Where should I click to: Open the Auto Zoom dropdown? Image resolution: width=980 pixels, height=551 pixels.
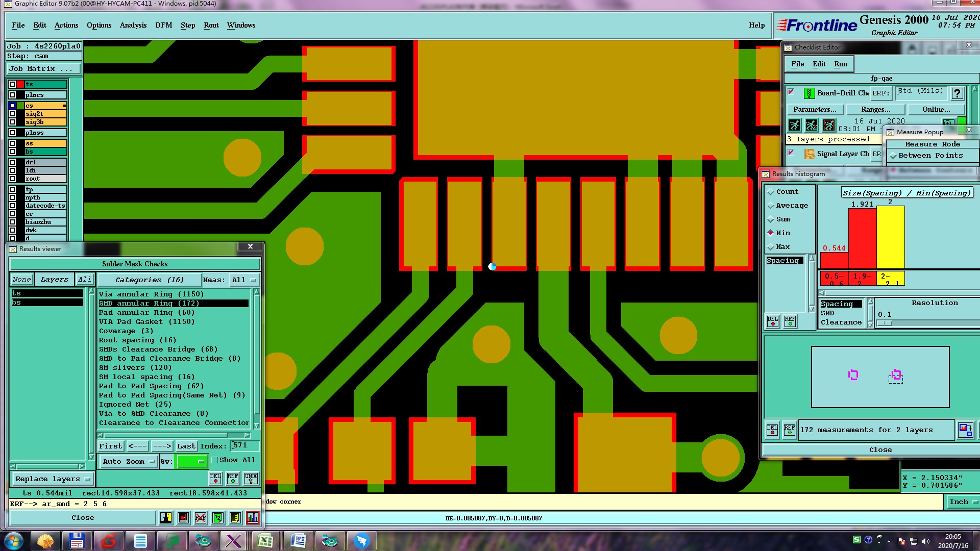pyautogui.click(x=128, y=461)
